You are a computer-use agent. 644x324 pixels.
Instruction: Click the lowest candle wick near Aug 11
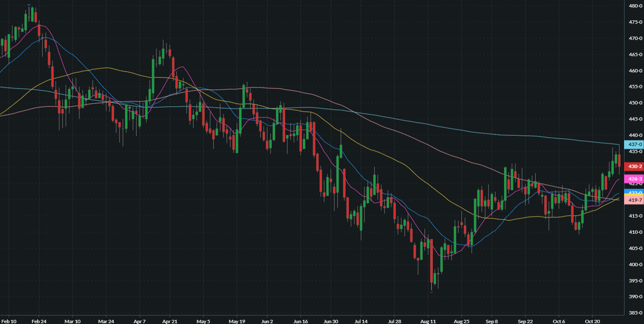point(432,289)
